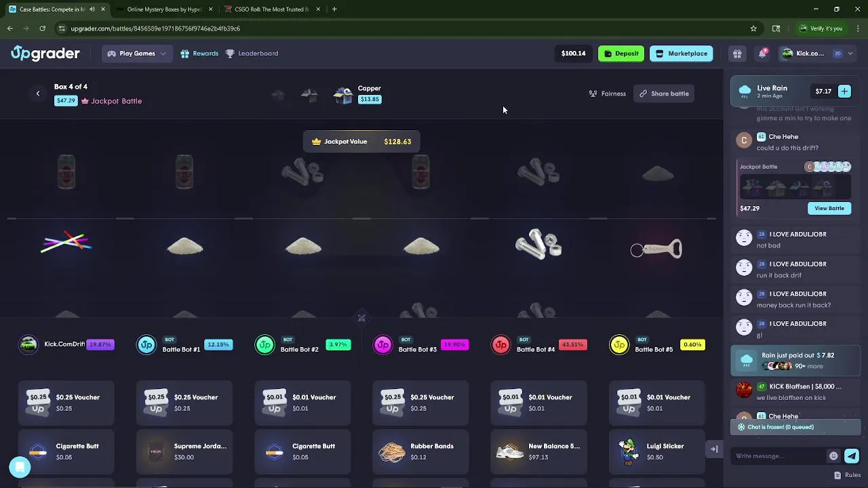The width and height of the screenshot is (868, 488).
Task: Collapse the chat panel with the arrow
Action: pyautogui.click(x=714, y=449)
